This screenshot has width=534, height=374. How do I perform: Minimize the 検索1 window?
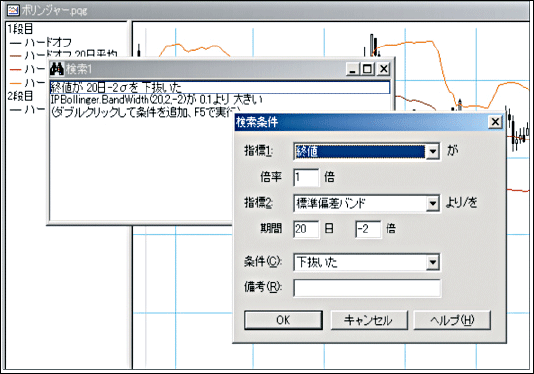click(353, 69)
